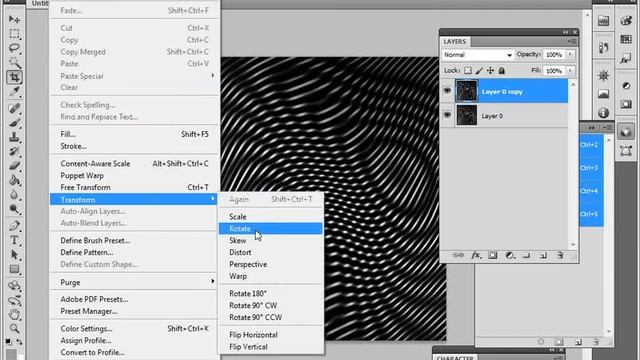Toggle lock all padlock icon
The width and height of the screenshot is (640, 360).
point(502,71)
